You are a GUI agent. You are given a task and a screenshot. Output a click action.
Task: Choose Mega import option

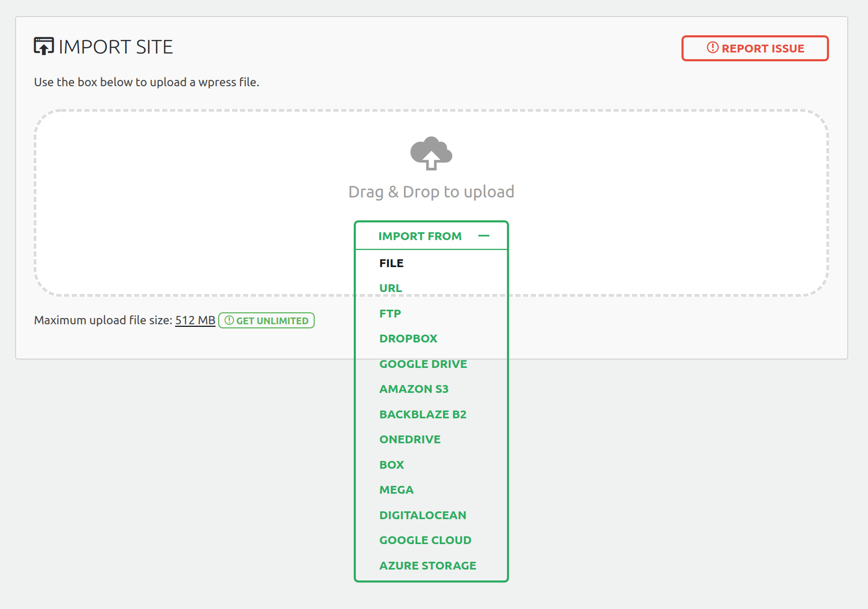[396, 490]
